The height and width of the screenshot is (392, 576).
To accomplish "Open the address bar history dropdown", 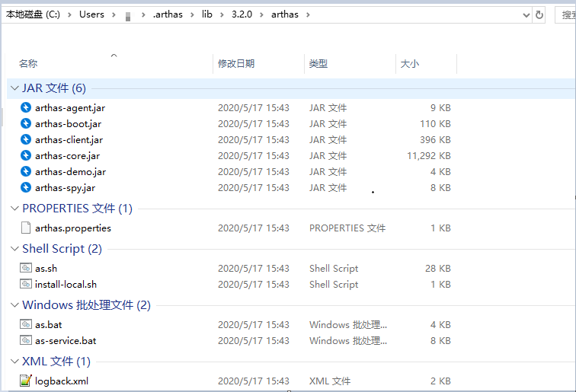I will 526,15.
